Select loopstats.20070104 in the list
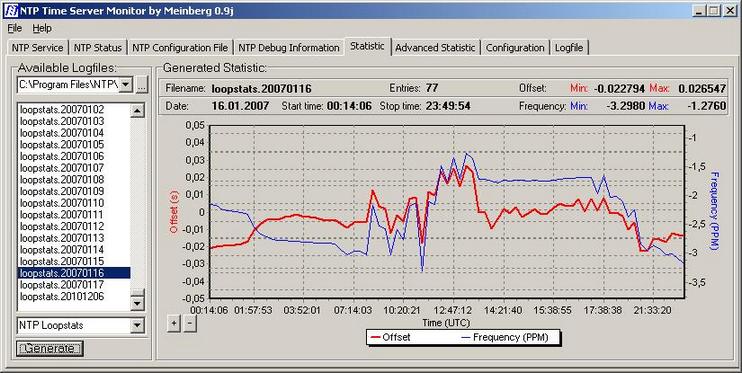This screenshot has width=742, height=373. pos(74,133)
